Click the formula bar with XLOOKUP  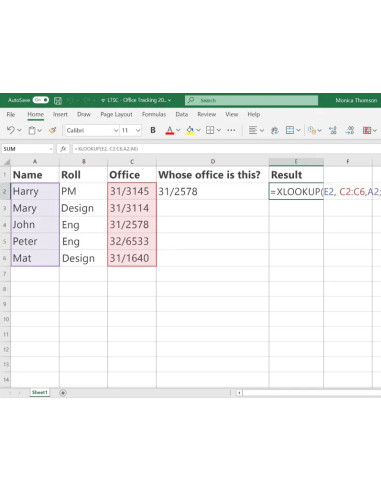pos(227,149)
